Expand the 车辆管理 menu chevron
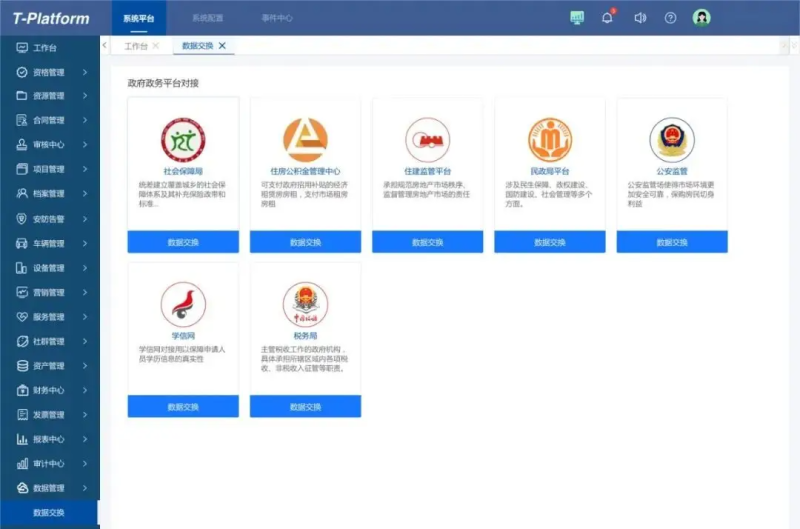 pyautogui.click(x=85, y=244)
